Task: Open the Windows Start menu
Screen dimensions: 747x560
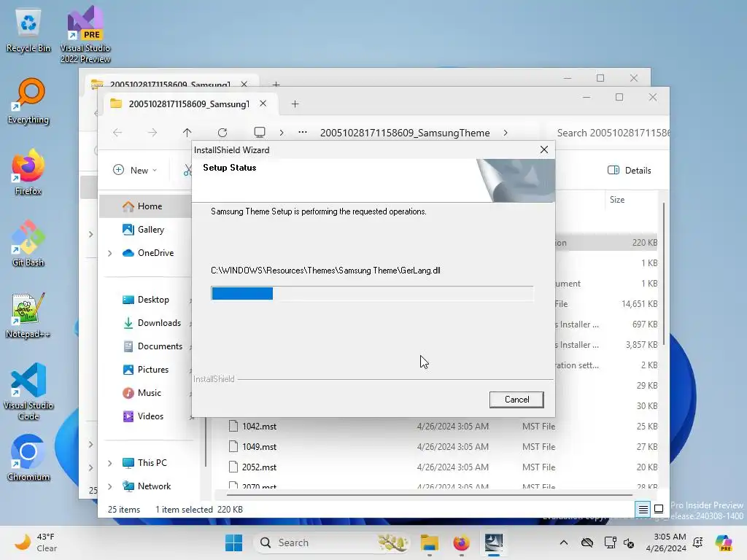Action: coord(233,542)
